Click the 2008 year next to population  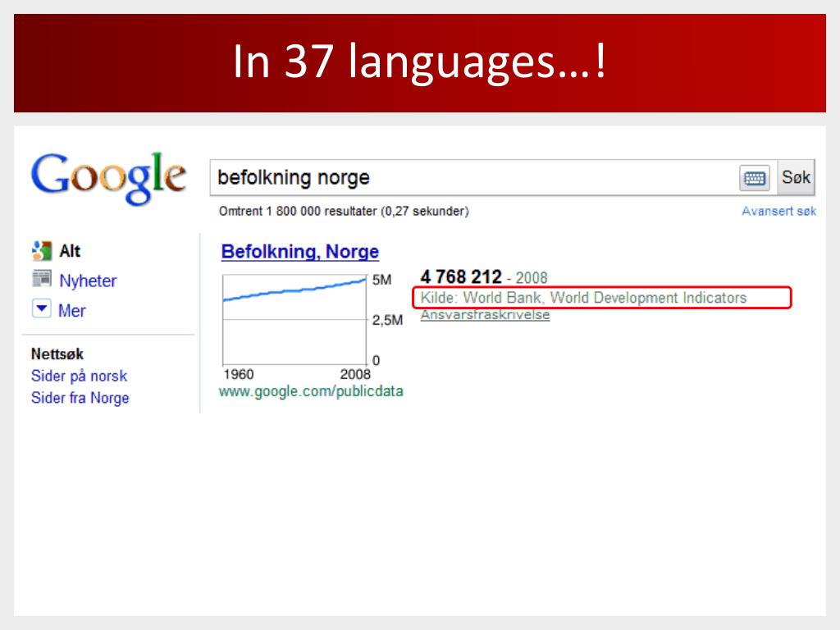[x=532, y=278]
